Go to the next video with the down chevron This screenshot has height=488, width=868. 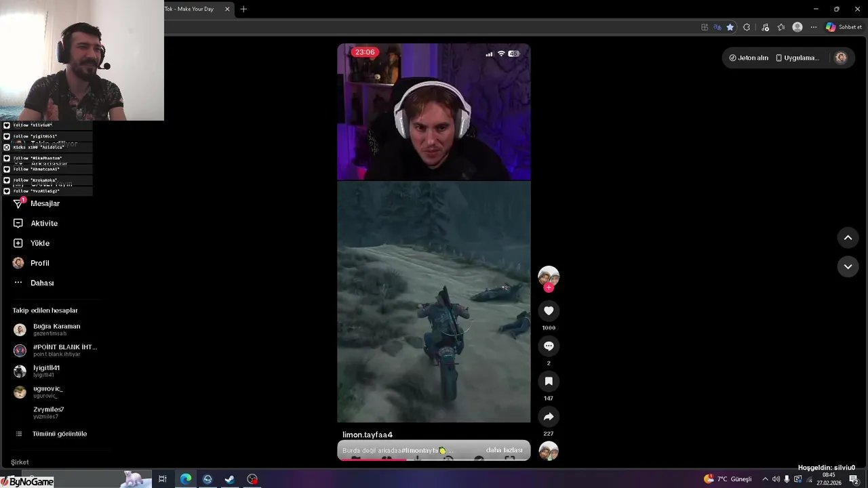pyautogui.click(x=848, y=266)
